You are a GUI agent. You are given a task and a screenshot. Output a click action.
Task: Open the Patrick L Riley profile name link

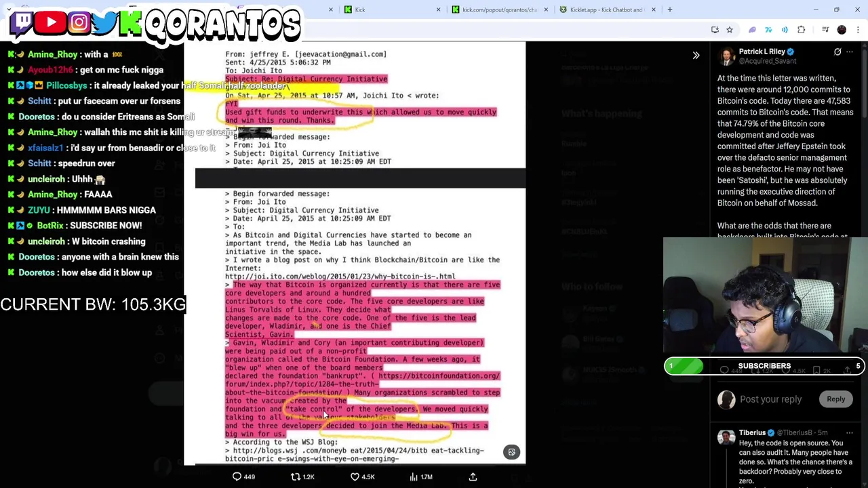point(762,52)
